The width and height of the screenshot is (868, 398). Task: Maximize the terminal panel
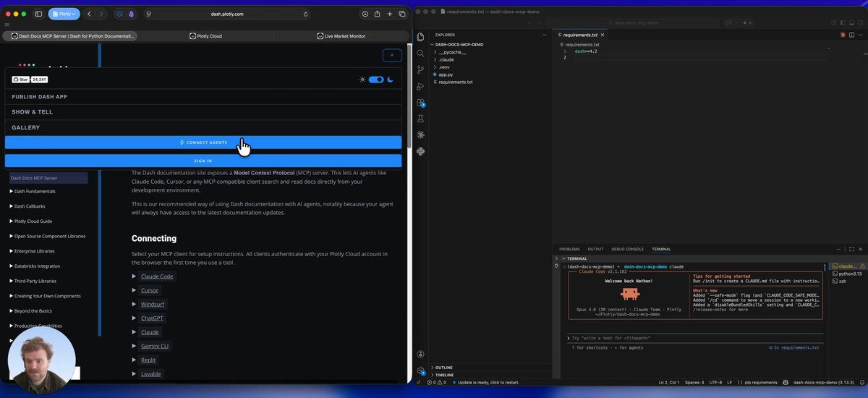(x=851, y=249)
